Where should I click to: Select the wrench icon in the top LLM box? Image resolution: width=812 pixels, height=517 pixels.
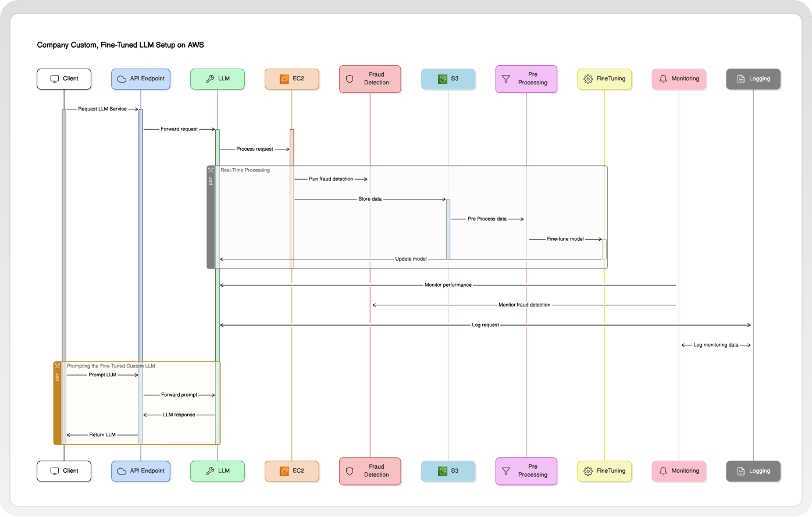210,79
